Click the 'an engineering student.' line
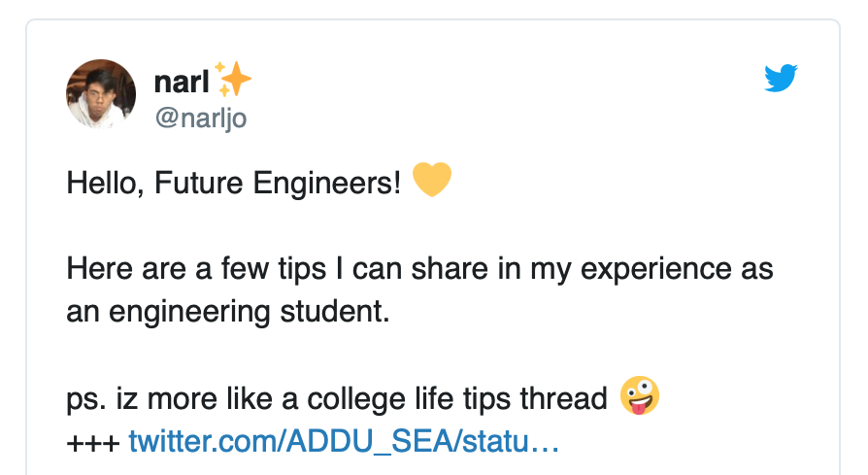This screenshot has height=475, width=868. click(228, 312)
